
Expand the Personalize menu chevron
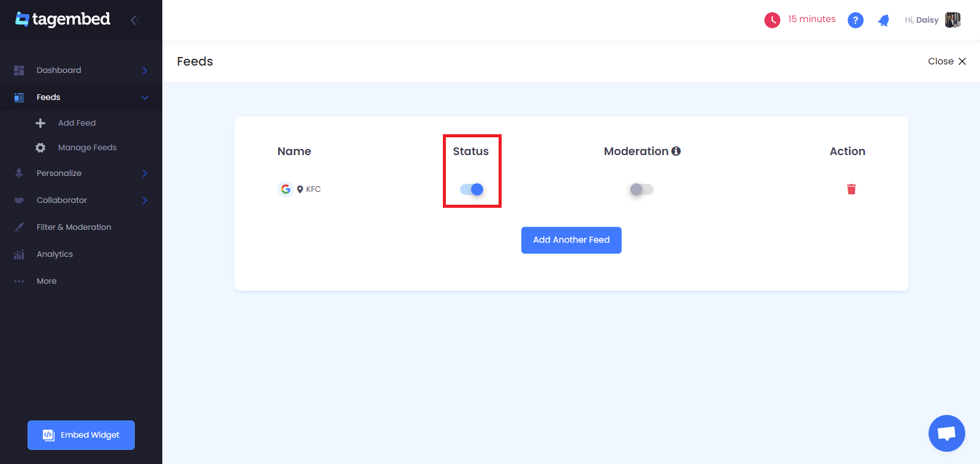(x=145, y=173)
